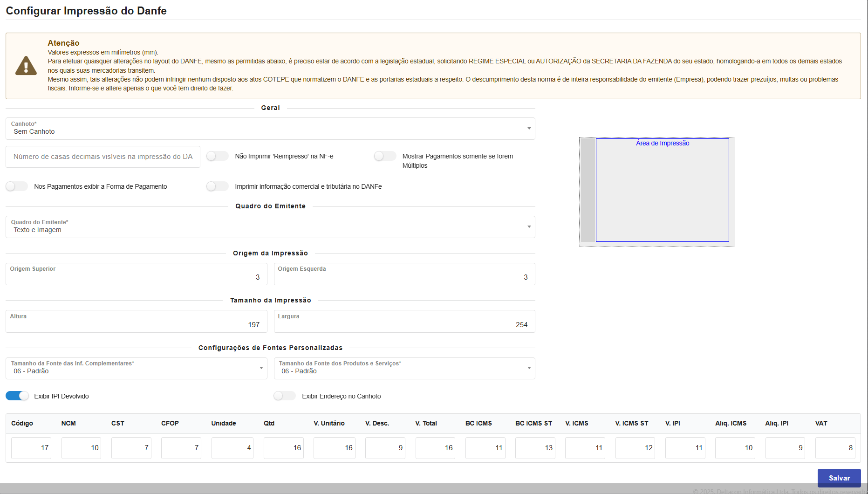The width and height of the screenshot is (868, 494).
Task: Edit the VAT column width field
Action: click(835, 448)
